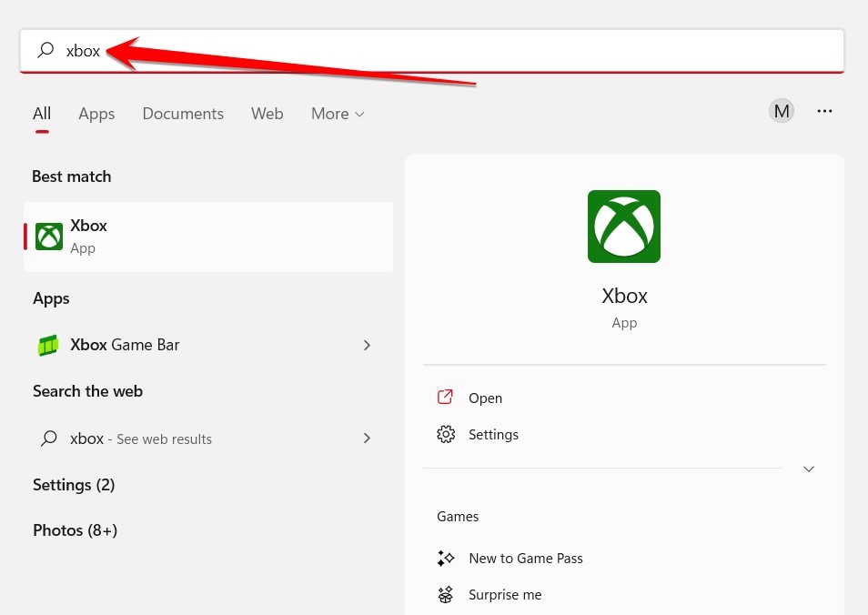Click the small Xbox logo in best match
868x615 pixels.
49,237
